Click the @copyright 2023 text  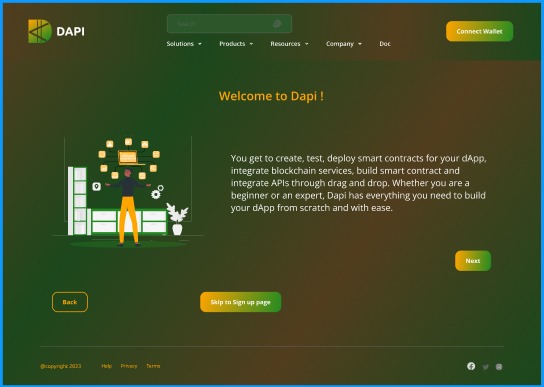click(60, 366)
